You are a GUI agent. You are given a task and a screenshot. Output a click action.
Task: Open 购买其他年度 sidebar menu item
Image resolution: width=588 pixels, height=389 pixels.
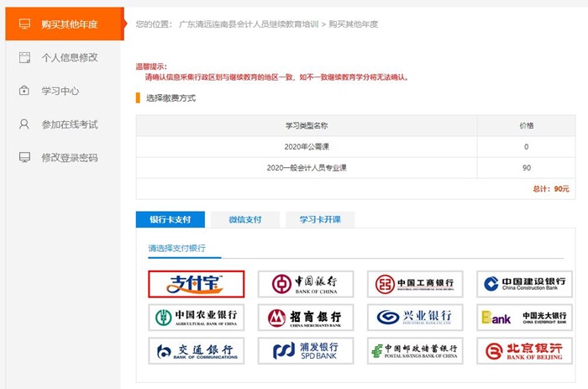(65, 24)
